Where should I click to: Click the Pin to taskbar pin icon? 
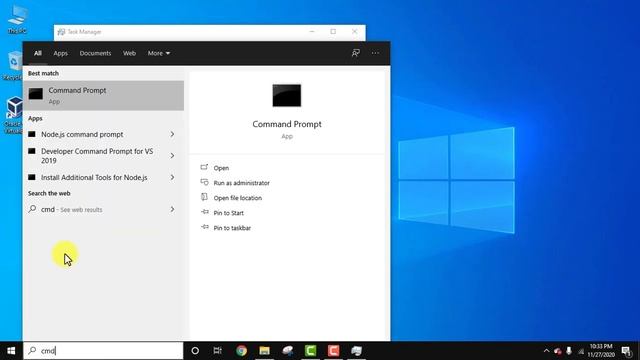point(204,227)
